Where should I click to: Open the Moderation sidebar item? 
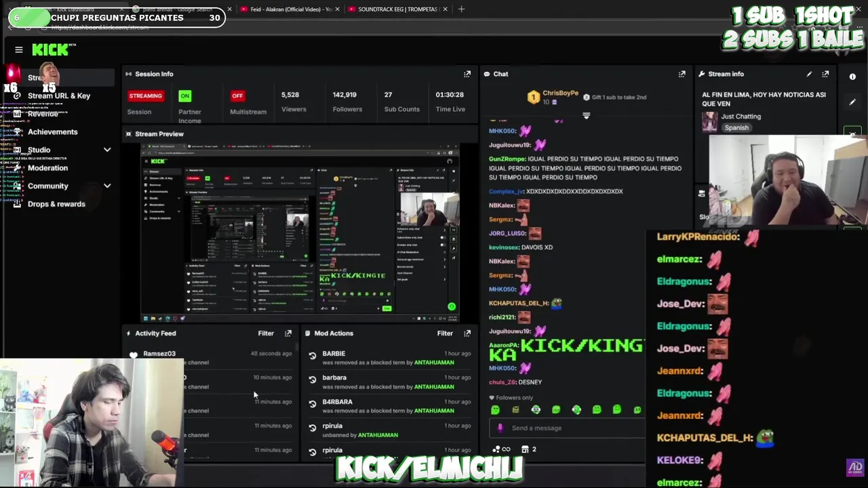[x=47, y=168]
